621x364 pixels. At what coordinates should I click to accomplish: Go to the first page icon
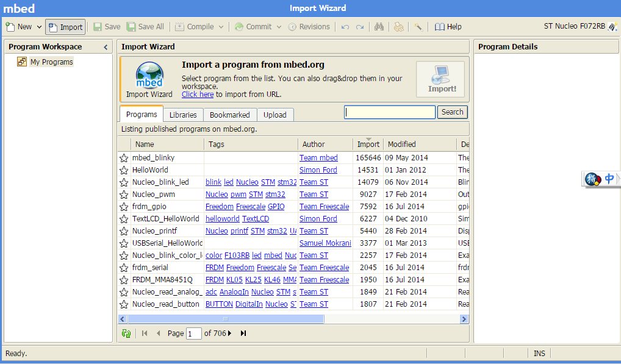(x=145, y=334)
